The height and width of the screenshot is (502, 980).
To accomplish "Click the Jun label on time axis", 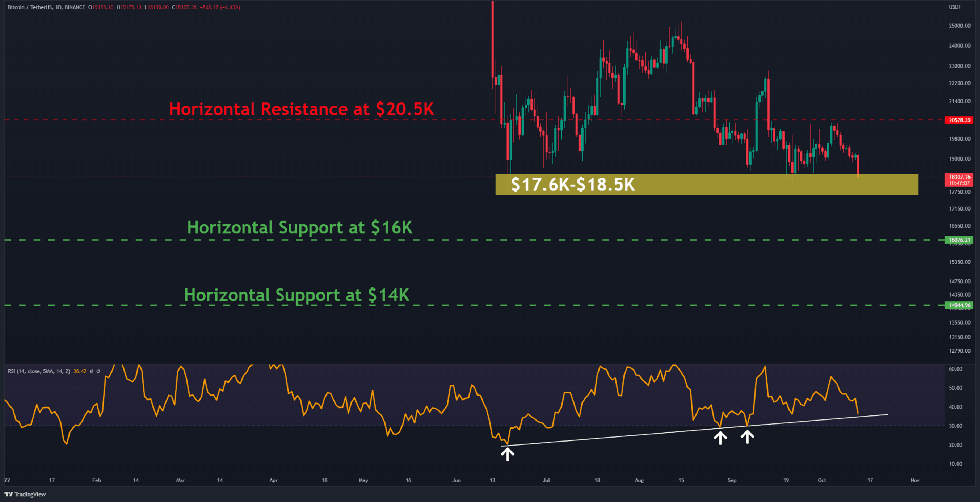I will pyautogui.click(x=456, y=480).
